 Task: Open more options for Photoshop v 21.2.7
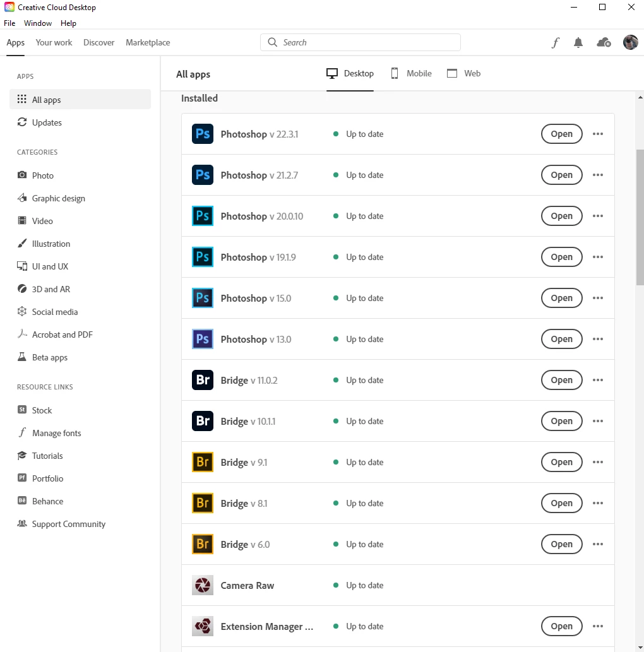coord(598,175)
